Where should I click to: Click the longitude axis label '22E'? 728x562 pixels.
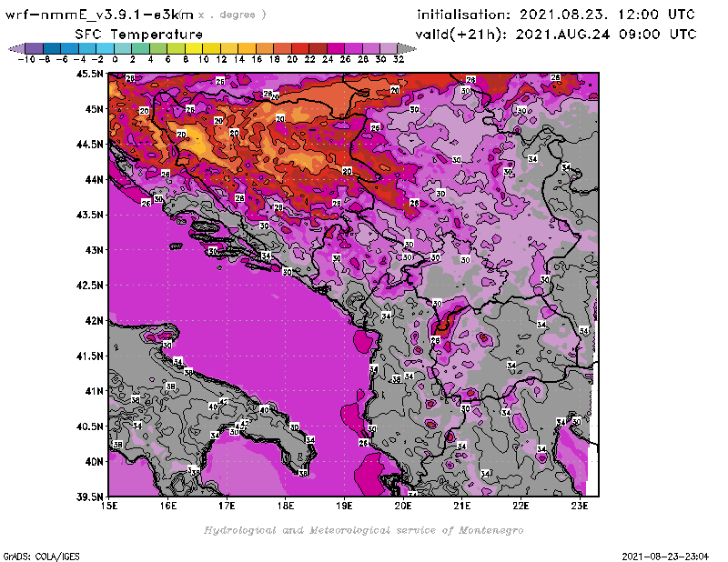pos(521,506)
